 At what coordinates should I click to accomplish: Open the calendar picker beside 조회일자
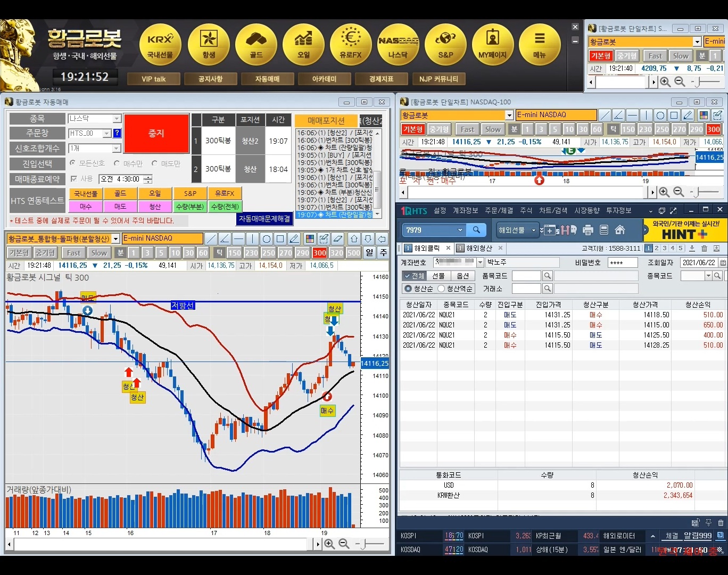pyautogui.click(x=723, y=262)
